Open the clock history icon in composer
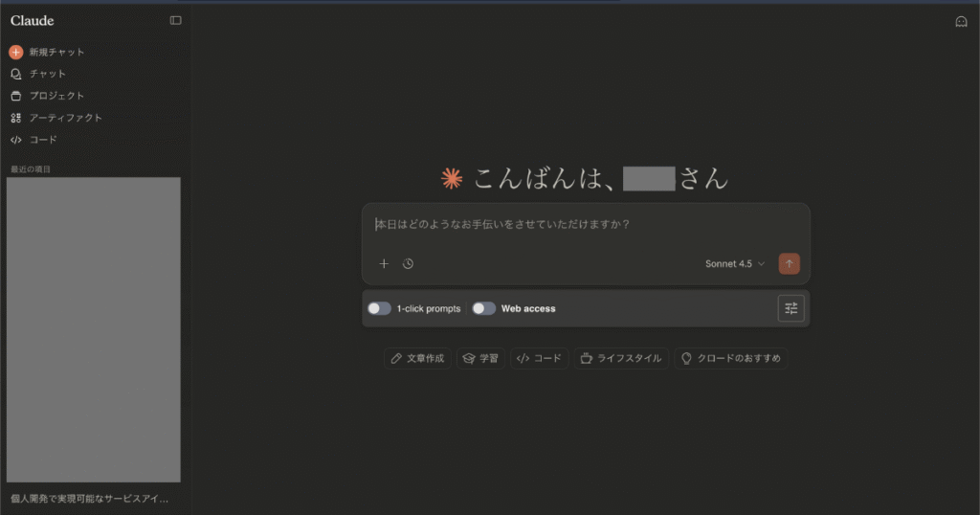The image size is (980, 515). click(x=408, y=263)
